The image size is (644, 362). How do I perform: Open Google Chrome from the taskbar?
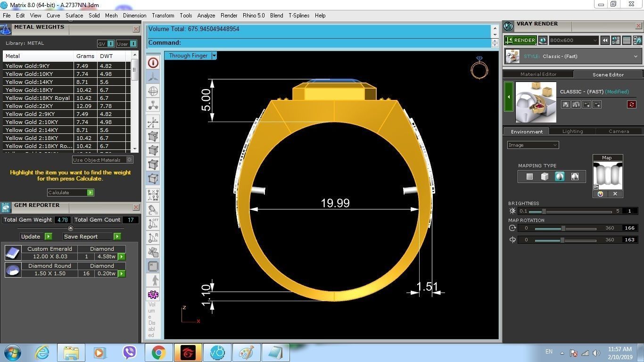(158, 352)
